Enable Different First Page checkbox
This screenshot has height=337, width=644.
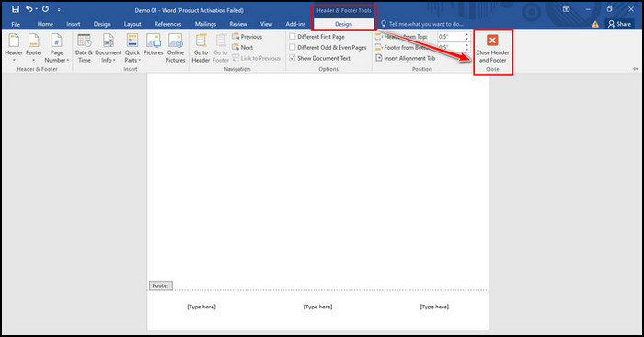(293, 37)
